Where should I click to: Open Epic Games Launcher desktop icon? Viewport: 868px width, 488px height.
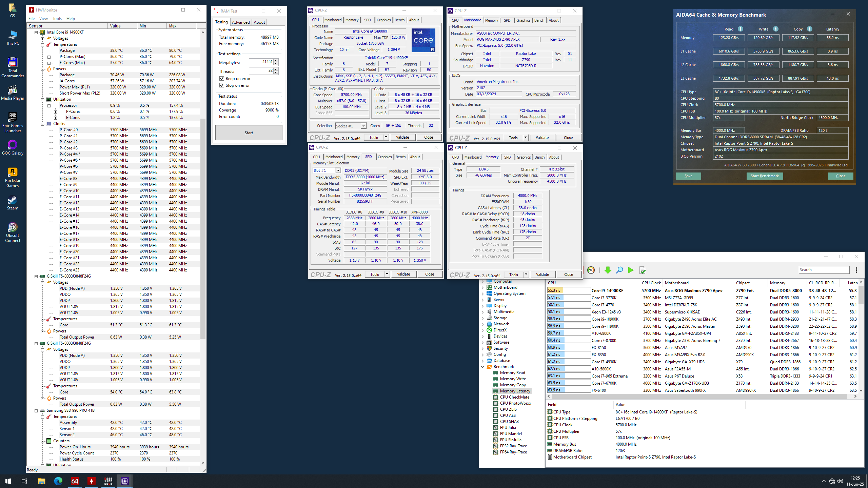(13, 122)
